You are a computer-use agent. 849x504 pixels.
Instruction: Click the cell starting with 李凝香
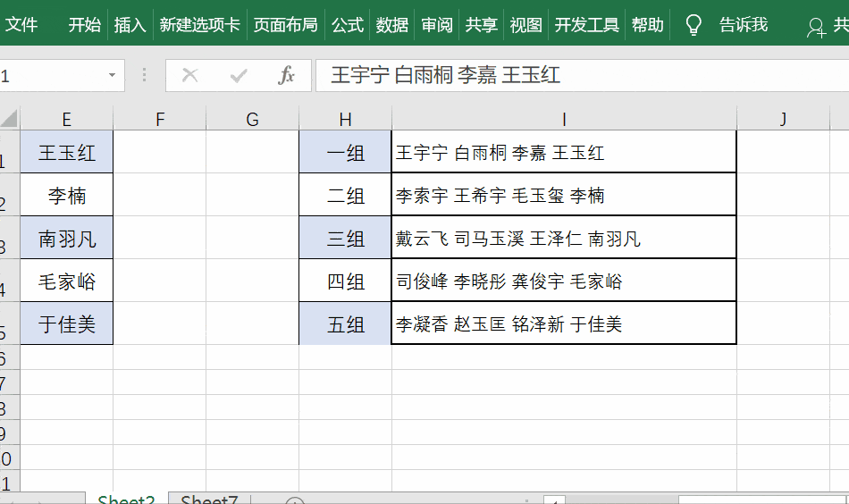[x=563, y=324]
